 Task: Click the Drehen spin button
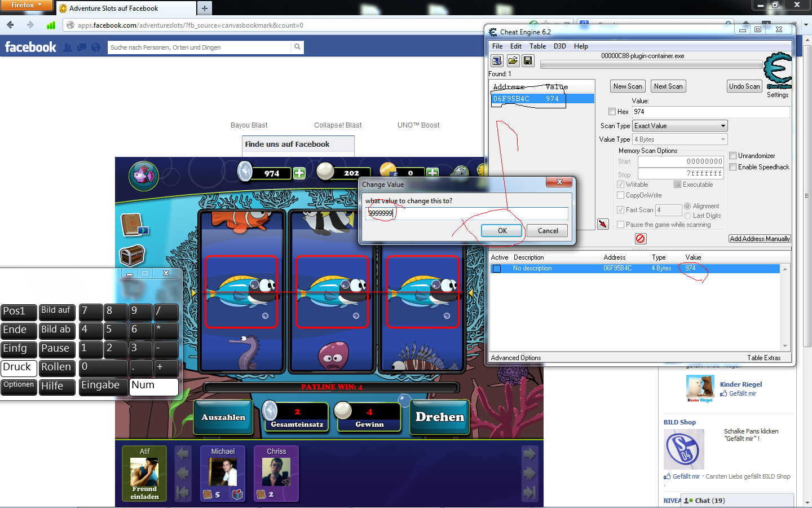click(439, 417)
